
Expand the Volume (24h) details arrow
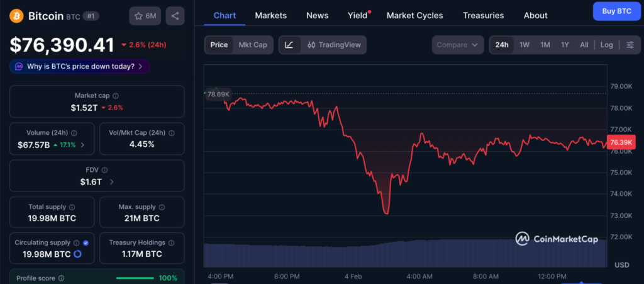coord(83,145)
